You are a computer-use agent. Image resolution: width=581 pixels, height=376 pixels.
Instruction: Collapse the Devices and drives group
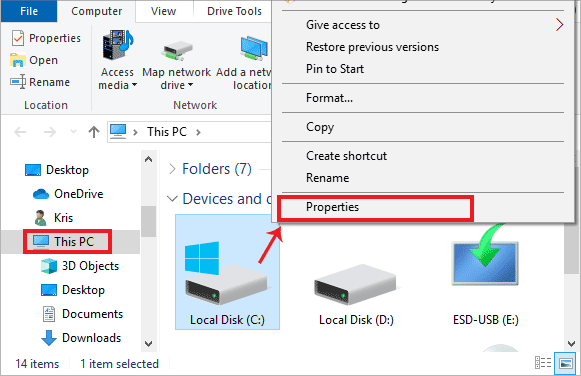coord(172,199)
